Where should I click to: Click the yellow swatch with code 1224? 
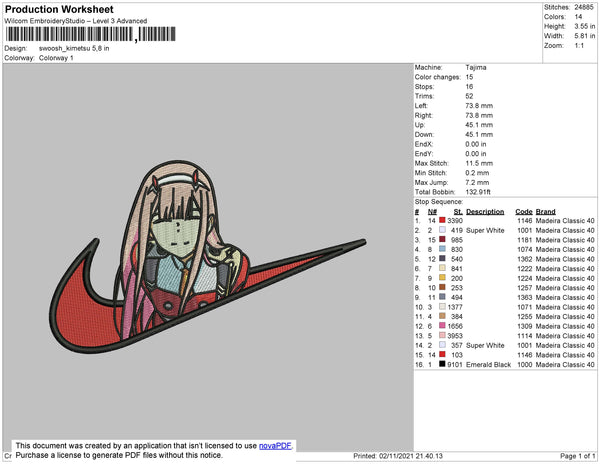(442, 278)
